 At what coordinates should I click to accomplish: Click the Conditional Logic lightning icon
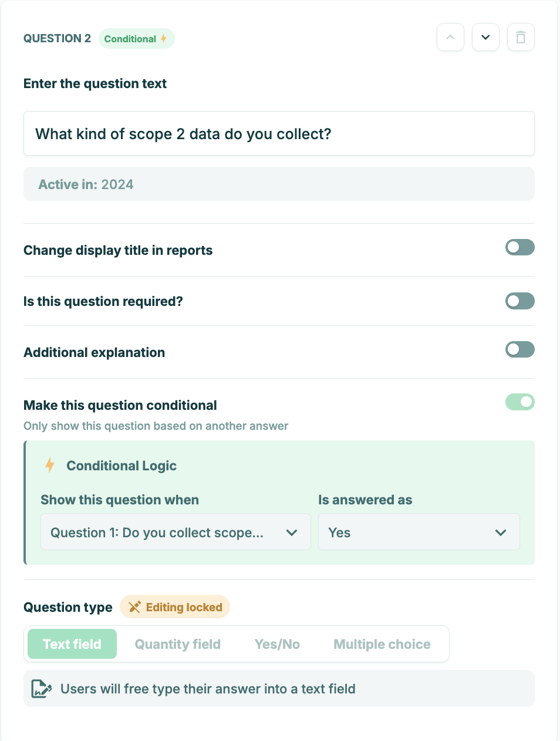pyautogui.click(x=50, y=466)
